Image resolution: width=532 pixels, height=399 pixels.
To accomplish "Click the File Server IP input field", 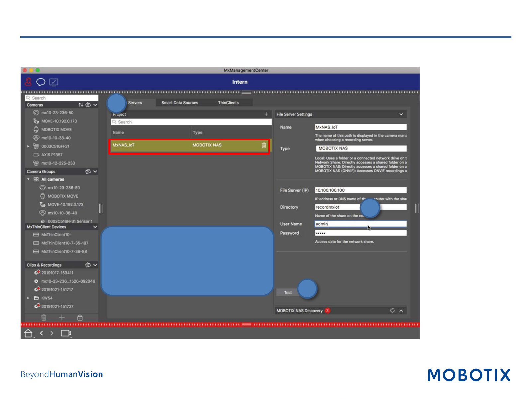I will [361, 190].
